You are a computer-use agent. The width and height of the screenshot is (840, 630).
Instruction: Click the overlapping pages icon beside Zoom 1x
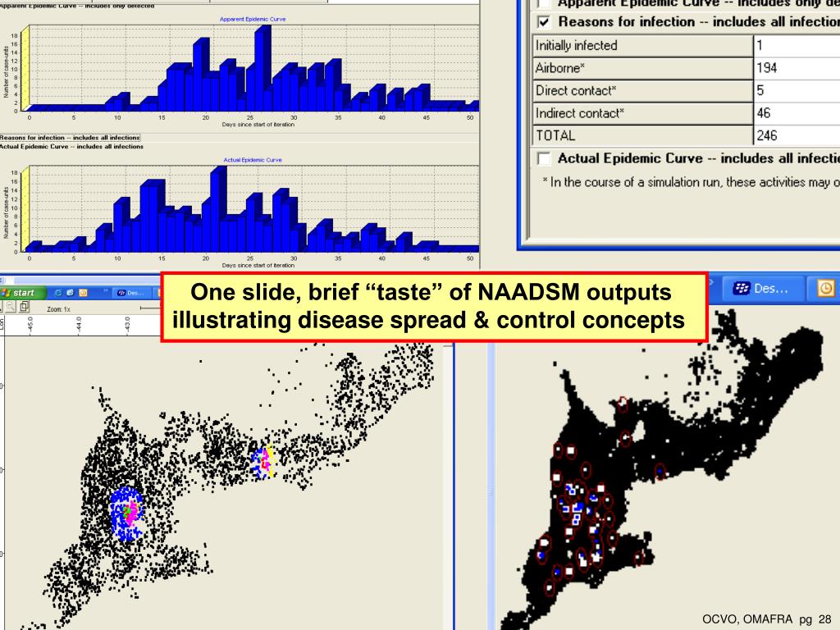pos(24,307)
